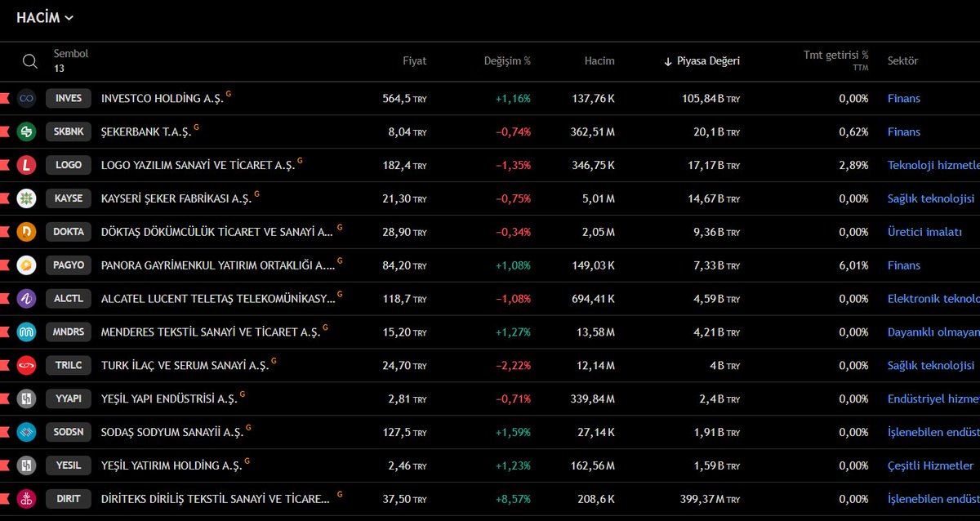The height and width of the screenshot is (521, 980).
Task: Toggle the red flag on DOKTA row
Action: point(4,232)
